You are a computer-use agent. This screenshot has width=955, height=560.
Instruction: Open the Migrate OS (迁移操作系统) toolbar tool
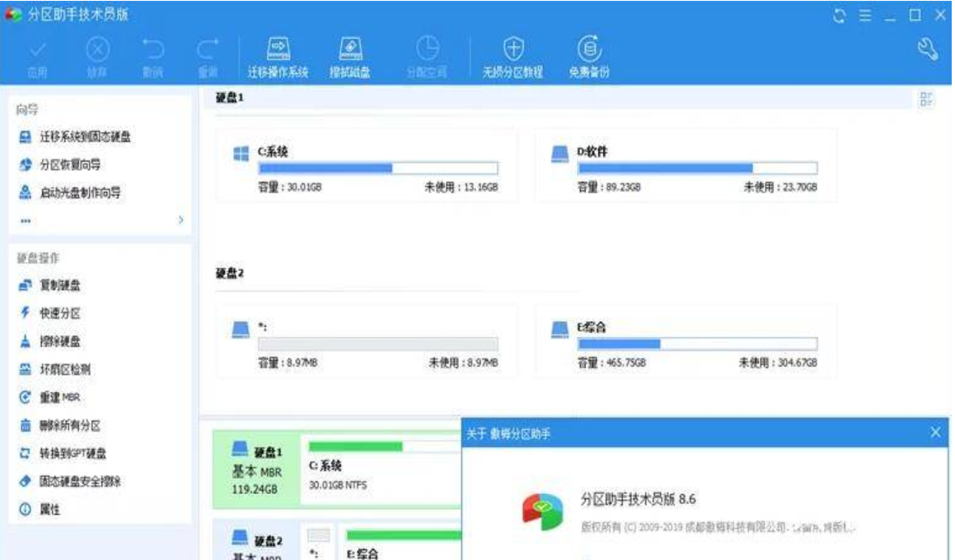pyautogui.click(x=281, y=53)
